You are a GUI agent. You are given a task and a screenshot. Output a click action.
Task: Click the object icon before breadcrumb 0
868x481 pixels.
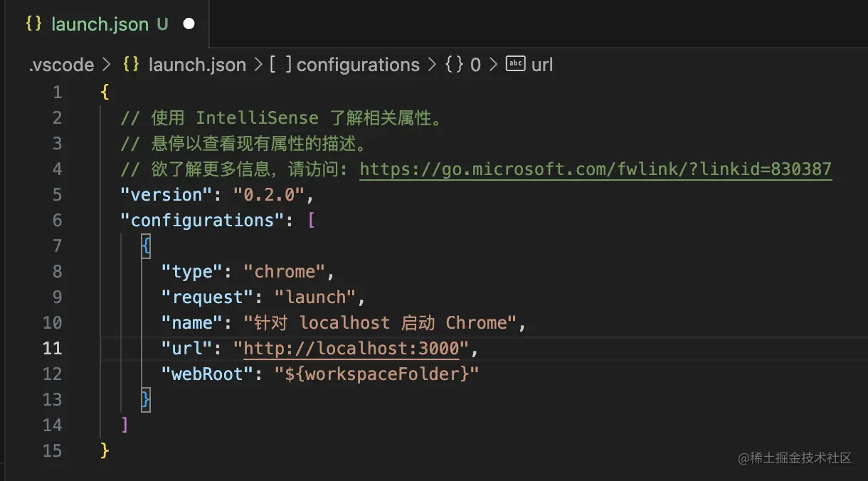pos(454,65)
